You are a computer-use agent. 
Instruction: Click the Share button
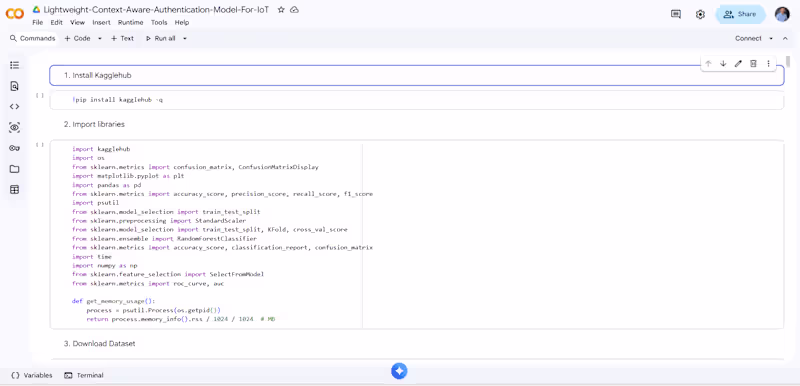tap(740, 14)
